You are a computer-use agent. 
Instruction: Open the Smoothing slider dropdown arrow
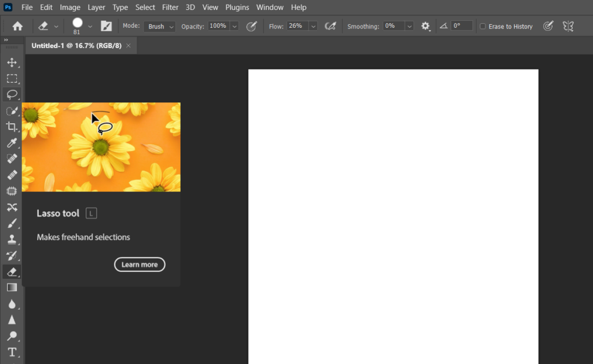[x=409, y=26]
